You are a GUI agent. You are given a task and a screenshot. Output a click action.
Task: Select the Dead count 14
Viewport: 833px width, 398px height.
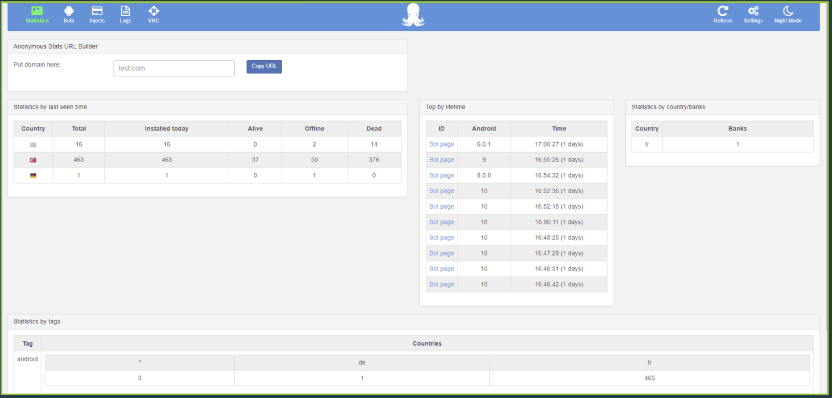374,145
